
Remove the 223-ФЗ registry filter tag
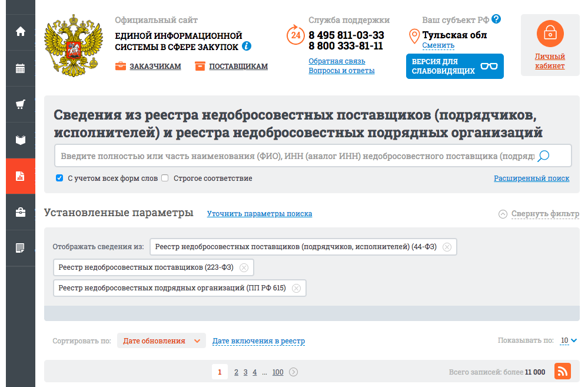244,267
